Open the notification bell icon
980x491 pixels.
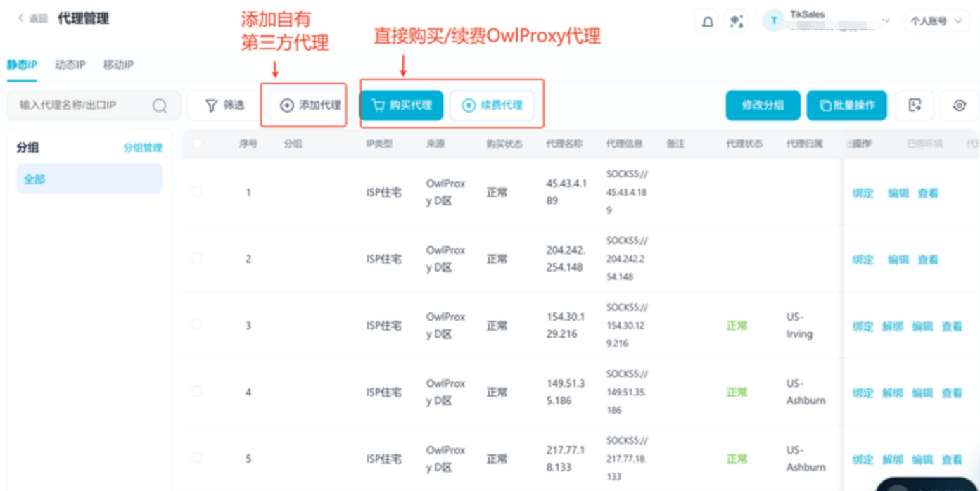(708, 22)
